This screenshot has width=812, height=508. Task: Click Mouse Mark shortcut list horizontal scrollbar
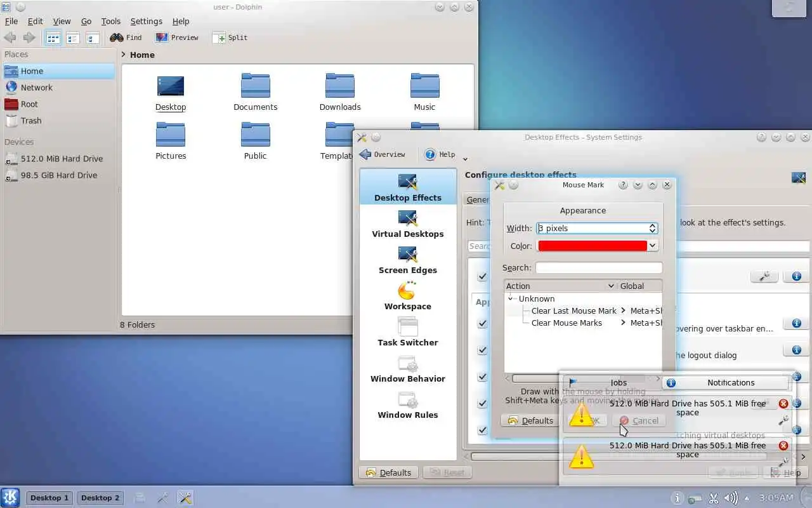tap(582, 378)
